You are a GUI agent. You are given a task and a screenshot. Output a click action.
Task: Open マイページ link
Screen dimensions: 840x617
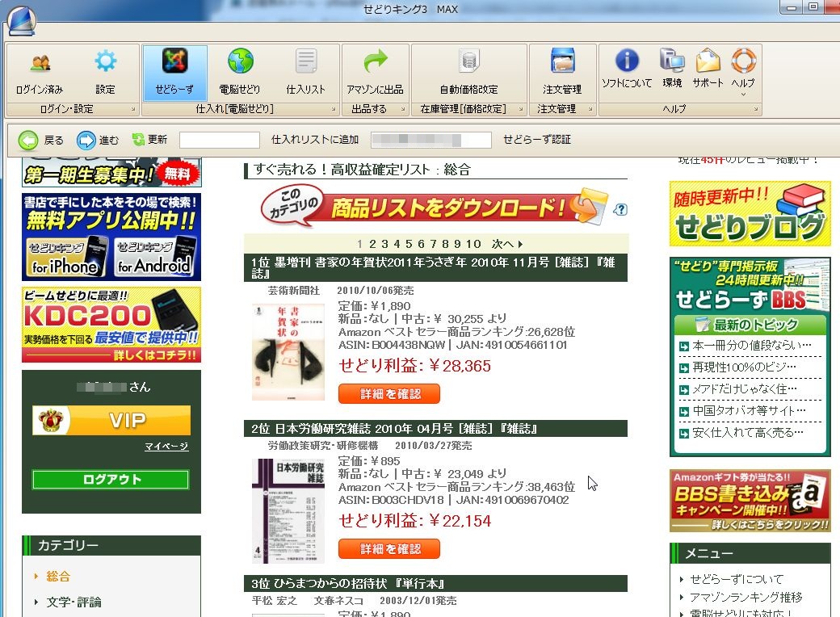(x=166, y=446)
